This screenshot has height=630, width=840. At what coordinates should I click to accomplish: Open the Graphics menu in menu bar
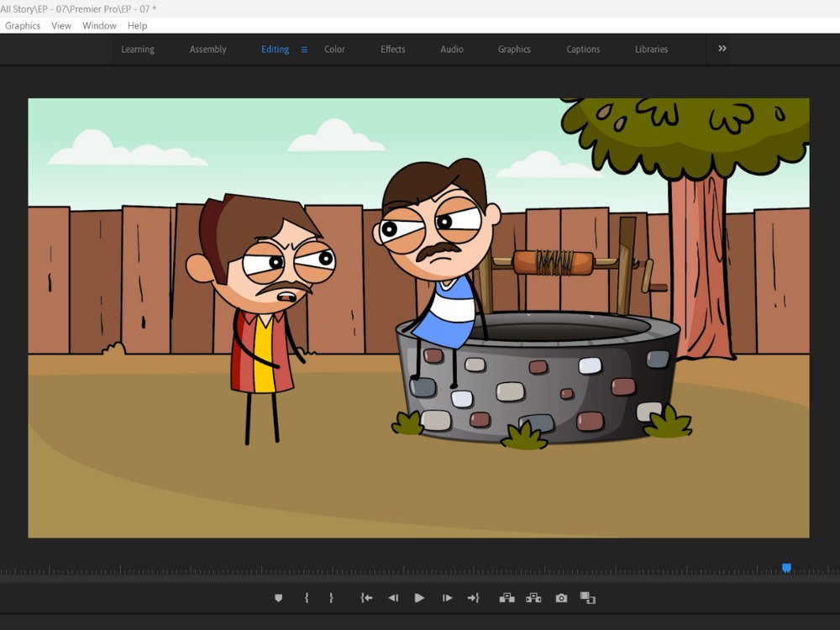[x=23, y=26]
